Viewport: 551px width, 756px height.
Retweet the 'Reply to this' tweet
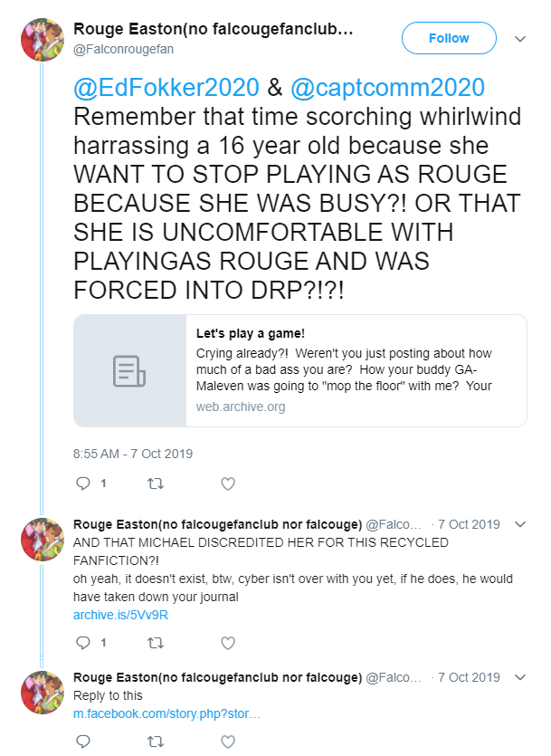pos(155,741)
